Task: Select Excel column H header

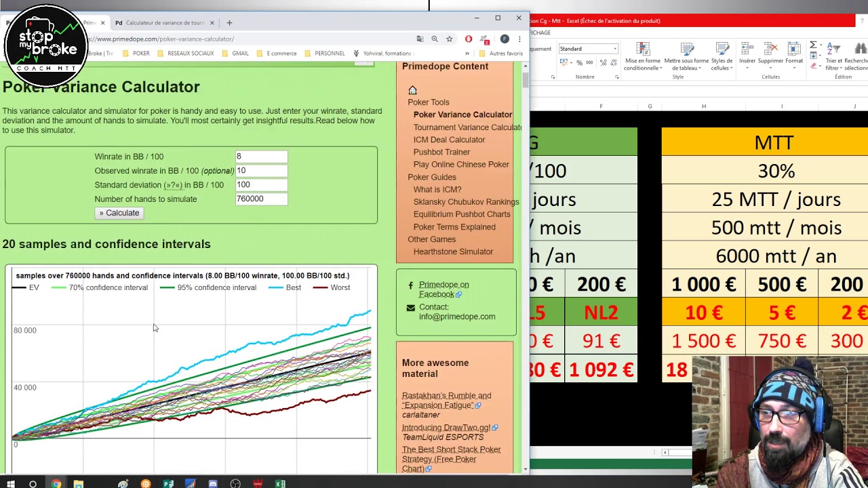Action: pyautogui.click(x=703, y=106)
